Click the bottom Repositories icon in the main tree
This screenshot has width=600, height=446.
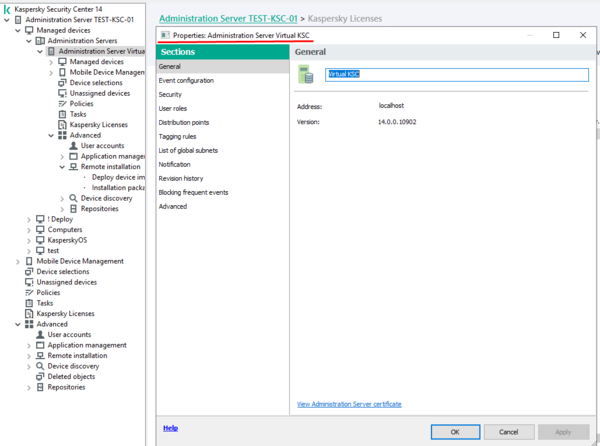(x=40, y=387)
